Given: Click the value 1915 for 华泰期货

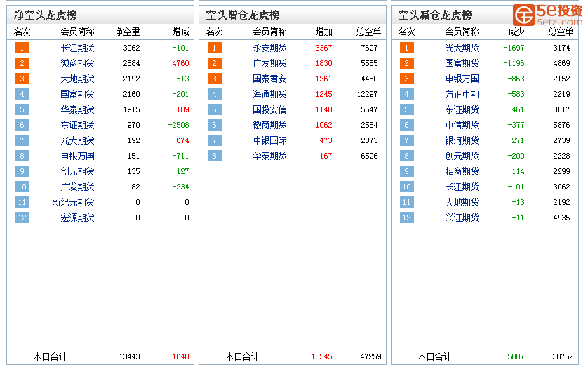Looking at the screenshot, I should (132, 109).
